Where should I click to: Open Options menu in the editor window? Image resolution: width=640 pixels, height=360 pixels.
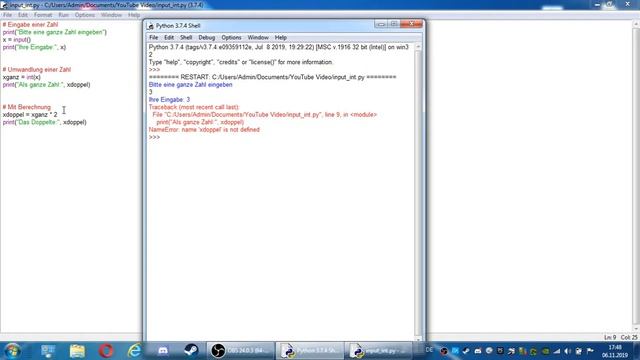(x=84, y=15)
